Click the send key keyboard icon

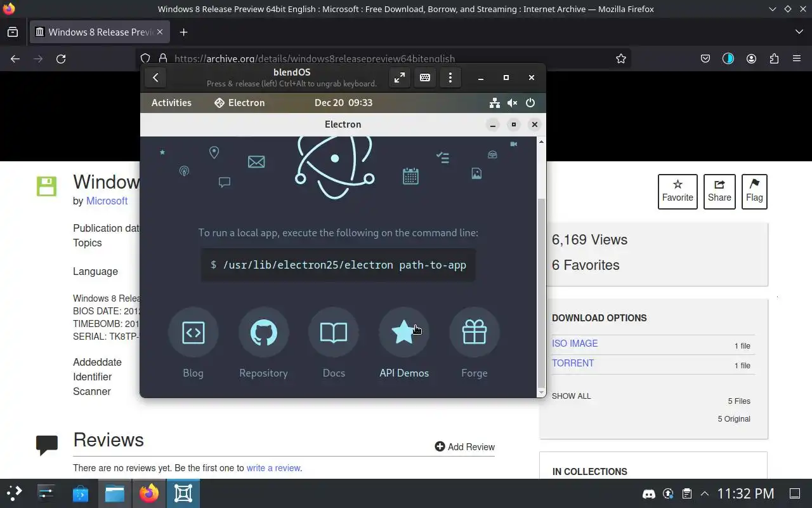[425, 77]
